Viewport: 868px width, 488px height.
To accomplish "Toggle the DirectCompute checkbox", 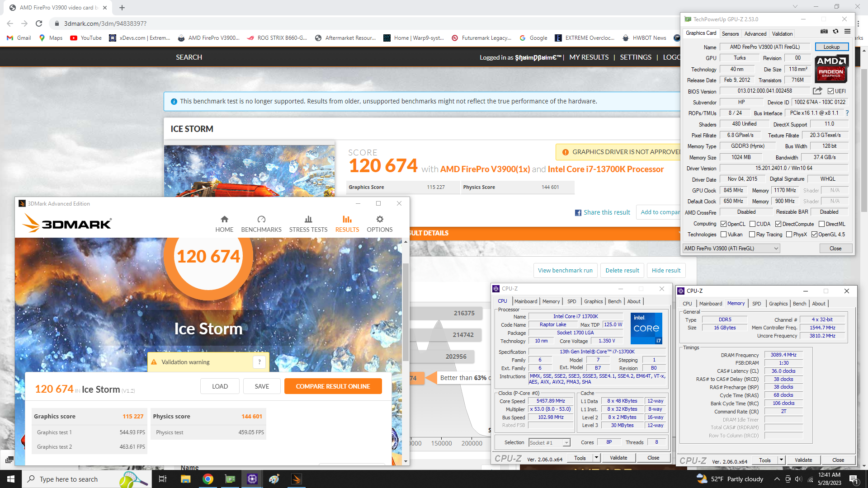I will 778,224.
